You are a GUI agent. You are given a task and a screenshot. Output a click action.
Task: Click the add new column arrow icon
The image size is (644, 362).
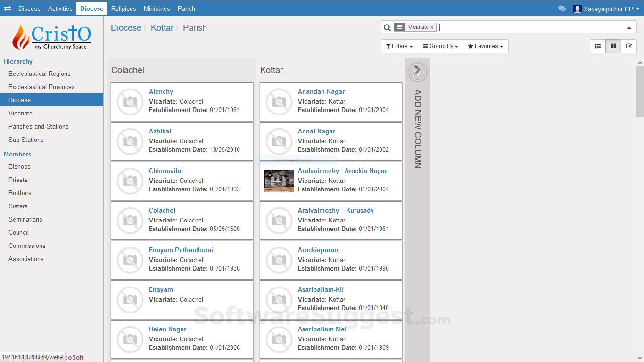(417, 72)
